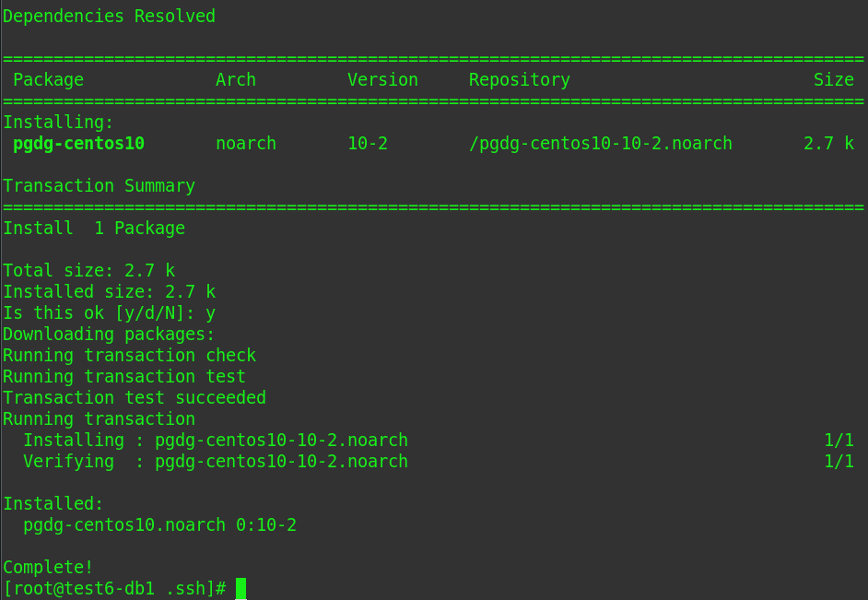The image size is (868, 600).
Task: Click the pgdg-centos10 package name
Action: click(78, 143)
